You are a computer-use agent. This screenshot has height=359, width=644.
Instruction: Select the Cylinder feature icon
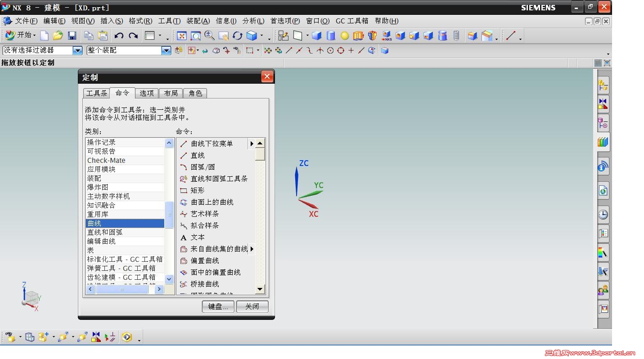[x=331, y=36]
